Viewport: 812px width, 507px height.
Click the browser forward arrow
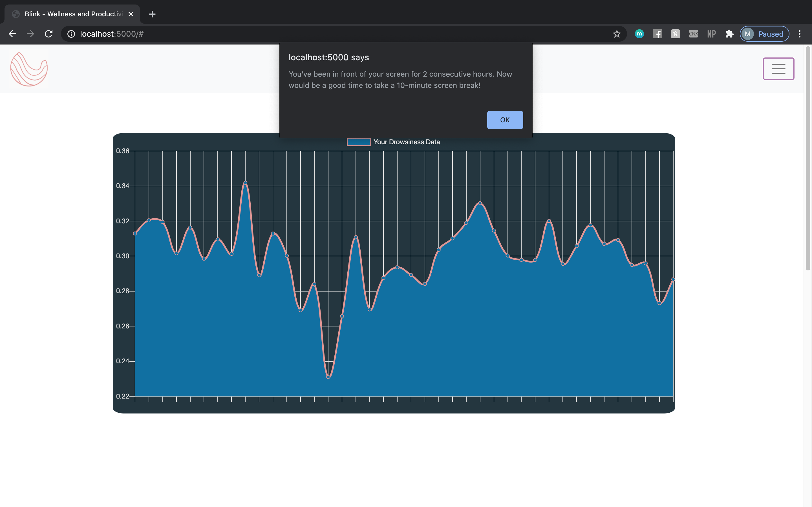(x=30, y=34)
